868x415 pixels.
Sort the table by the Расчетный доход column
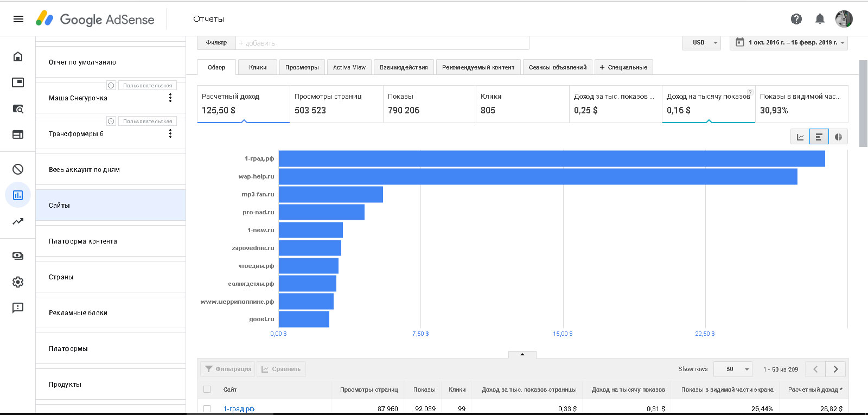pyautogui.click(x=814, y=390)
